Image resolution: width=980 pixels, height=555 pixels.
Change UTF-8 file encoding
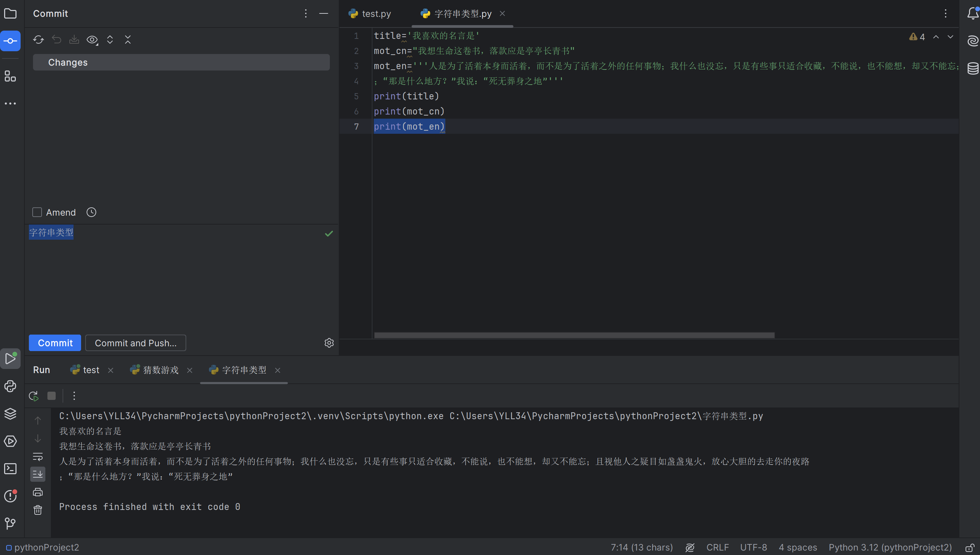click(x=753, y=548)
